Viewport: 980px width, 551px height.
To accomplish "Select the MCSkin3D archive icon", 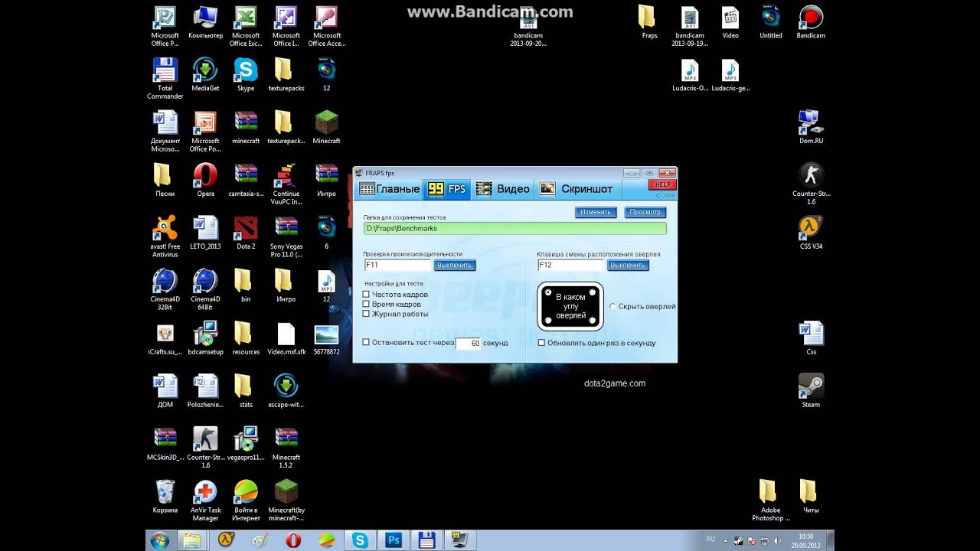I will tap(165, 444).
